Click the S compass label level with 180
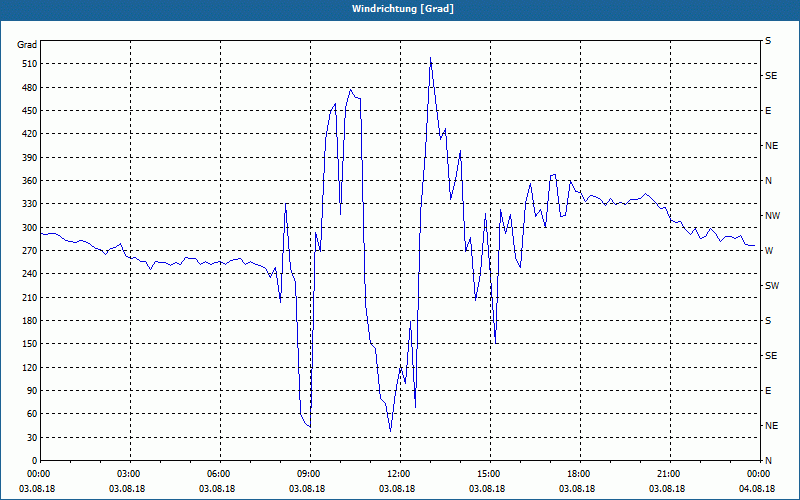This screenshot has height=500, width=800. point(768,320)
